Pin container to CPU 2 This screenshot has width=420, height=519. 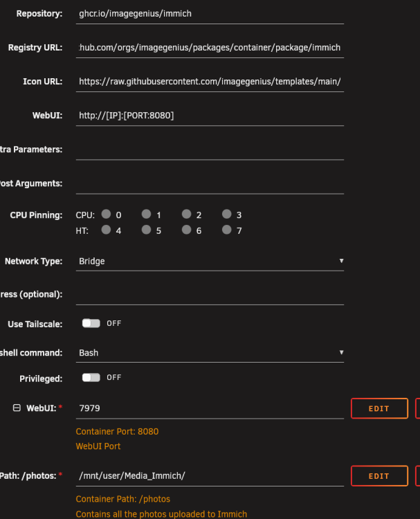187,214
